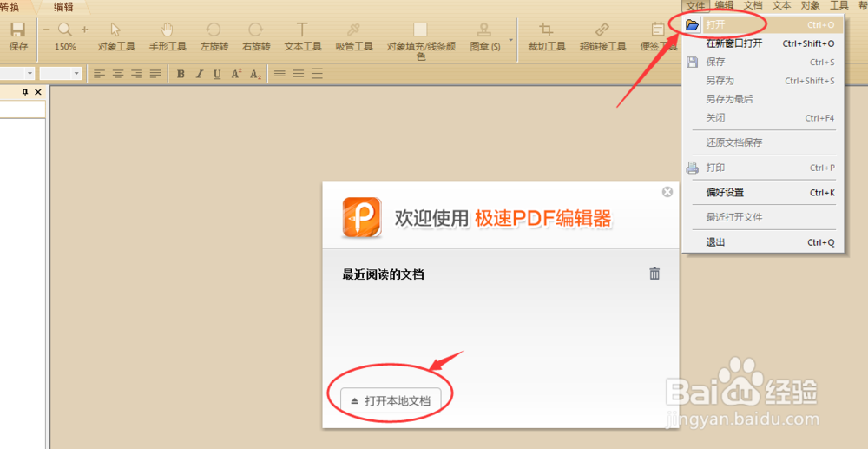
Task: Toggle underline formatting
Action: click(x=217, y=74)
